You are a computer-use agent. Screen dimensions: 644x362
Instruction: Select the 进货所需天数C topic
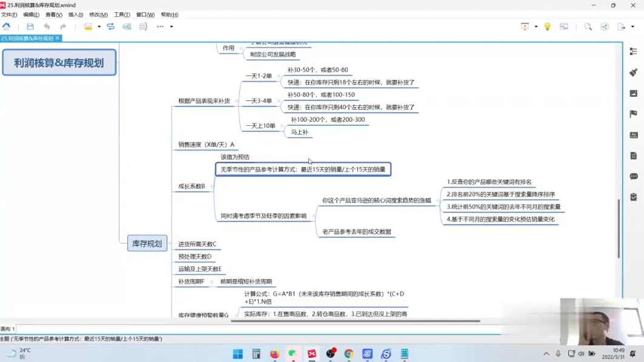coord(197,244)
